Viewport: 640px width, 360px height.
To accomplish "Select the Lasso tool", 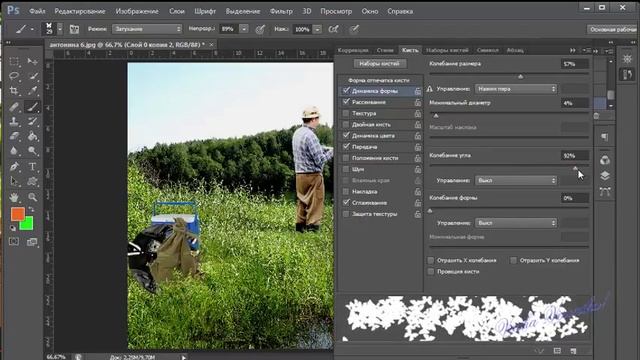I will pyautogui.click(x=14, y=76).
